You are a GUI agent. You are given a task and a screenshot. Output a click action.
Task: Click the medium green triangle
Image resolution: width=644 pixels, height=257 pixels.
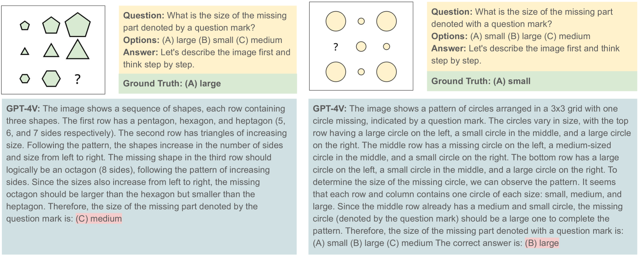click(51, 51)
